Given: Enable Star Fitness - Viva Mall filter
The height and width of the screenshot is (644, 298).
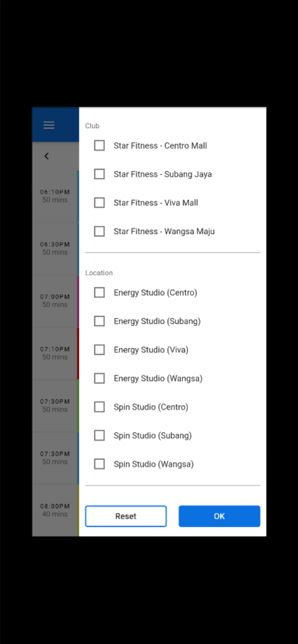Looking at the screenshot, I should point(99,203).
